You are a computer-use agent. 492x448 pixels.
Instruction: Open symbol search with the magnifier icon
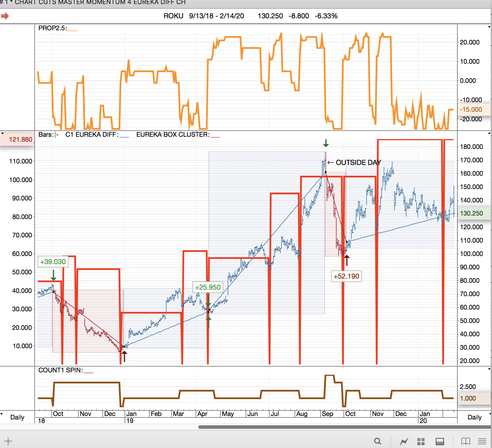378,441
